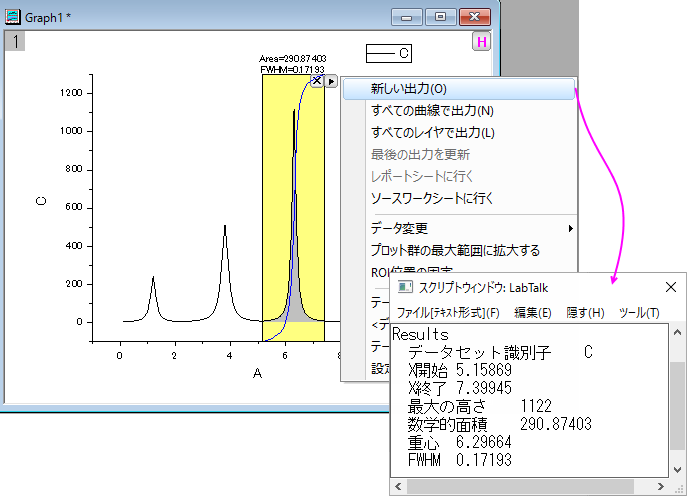The image size is (687, 496).
Task: Click the FWHM 0.17193 output line
Action: click(460, 460)
